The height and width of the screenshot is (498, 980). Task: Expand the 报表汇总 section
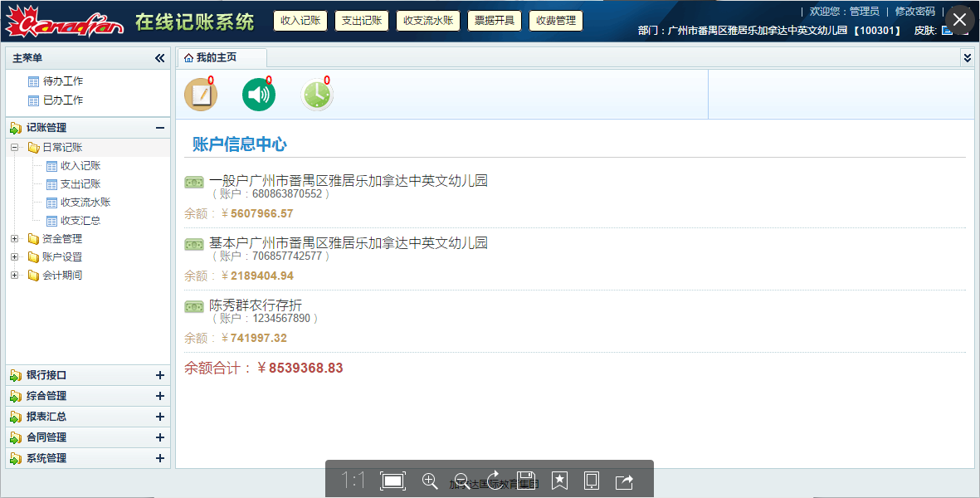pyautogui.click(x=160, y=417)
